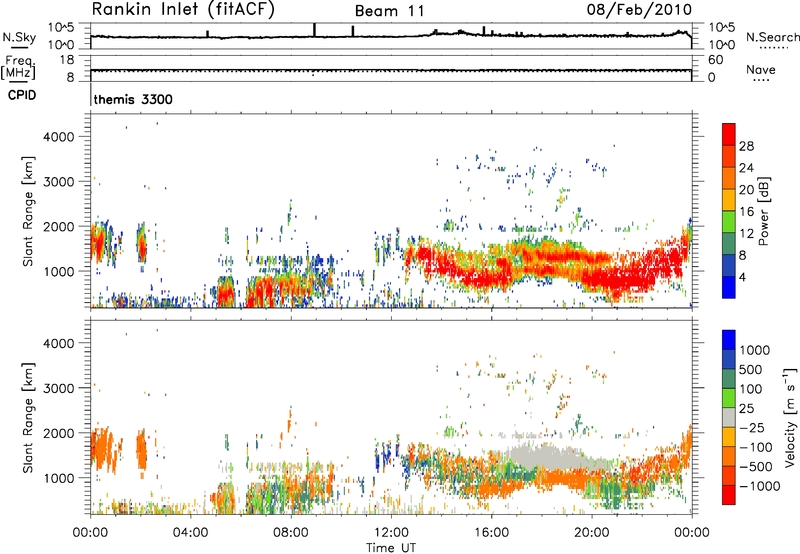Click the gray segment of velocity colorbar
Screen dimensions: 800x554
729,417
